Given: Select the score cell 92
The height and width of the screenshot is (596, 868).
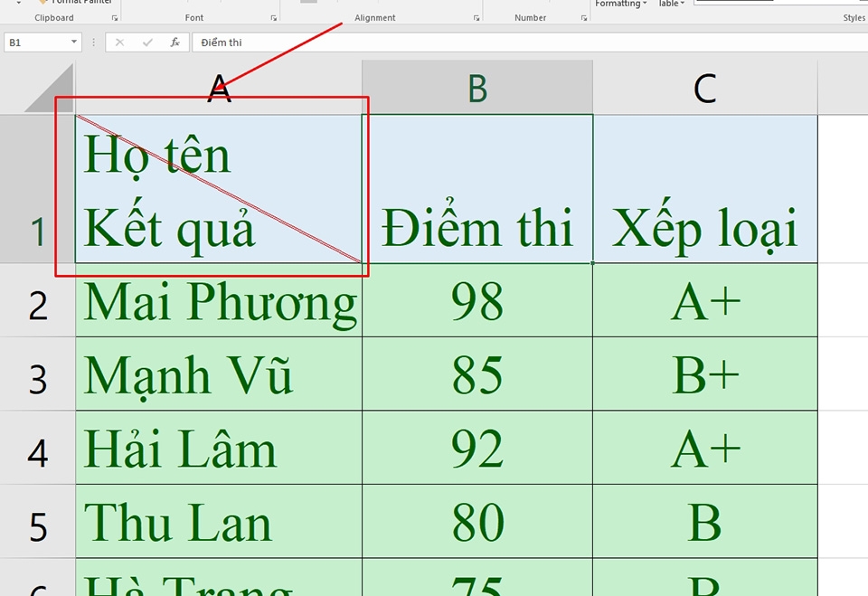Looking at the screenshot, I should point(477,447).
